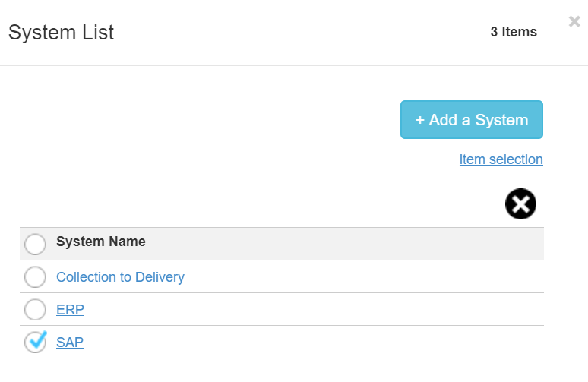Viewport: 588px width, 382px height.
Task: Click the circle left of System Name
Action: tap(36, 244)
